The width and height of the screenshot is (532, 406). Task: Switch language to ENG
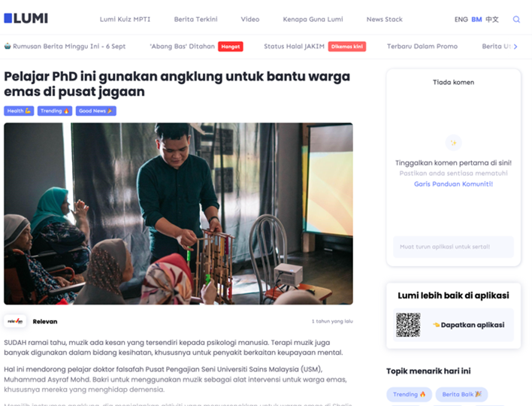[x=461, y=20]
